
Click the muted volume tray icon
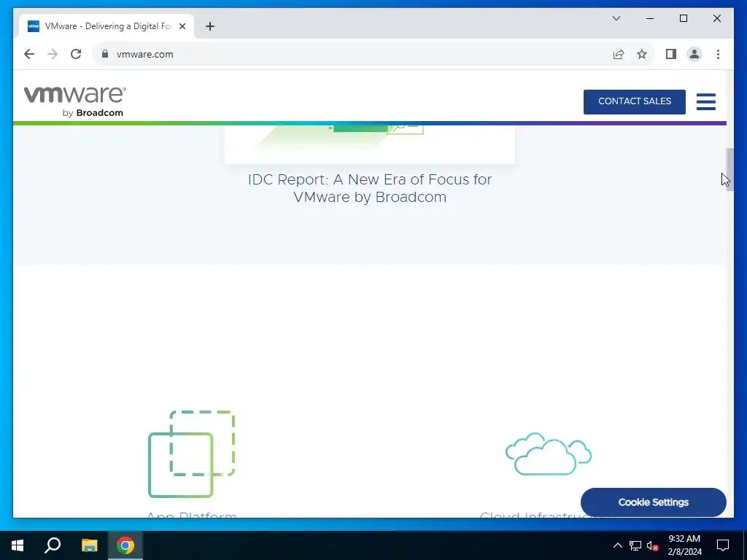(x=652, y=545)
